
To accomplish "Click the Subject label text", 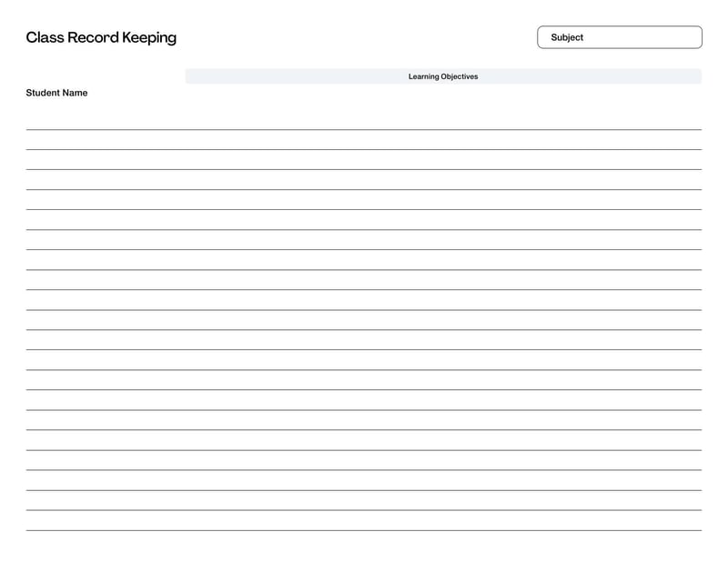I will pos(568,37).
